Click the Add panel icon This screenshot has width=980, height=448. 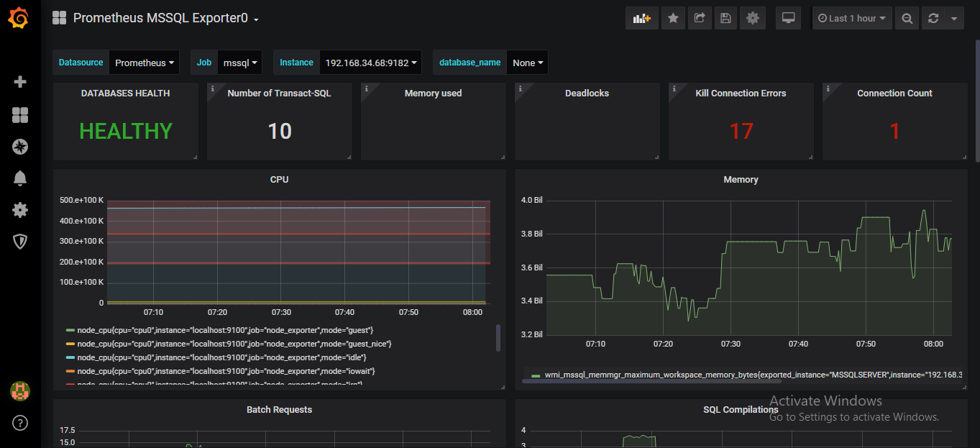pos(641,19)
